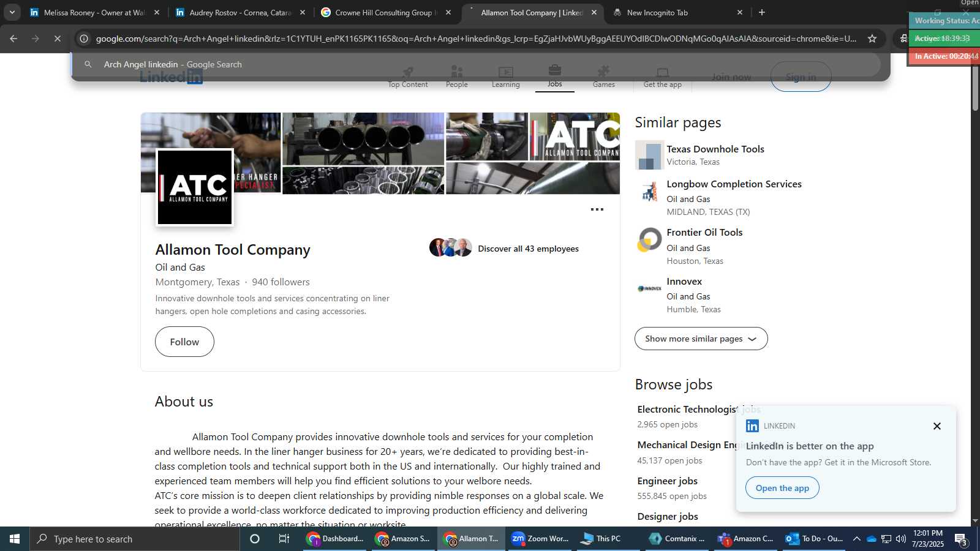Close the Crowne Hill Consulting Group tab
This screenshot has height=551, width=980.
pyautogui.click(x=448, y=12)
